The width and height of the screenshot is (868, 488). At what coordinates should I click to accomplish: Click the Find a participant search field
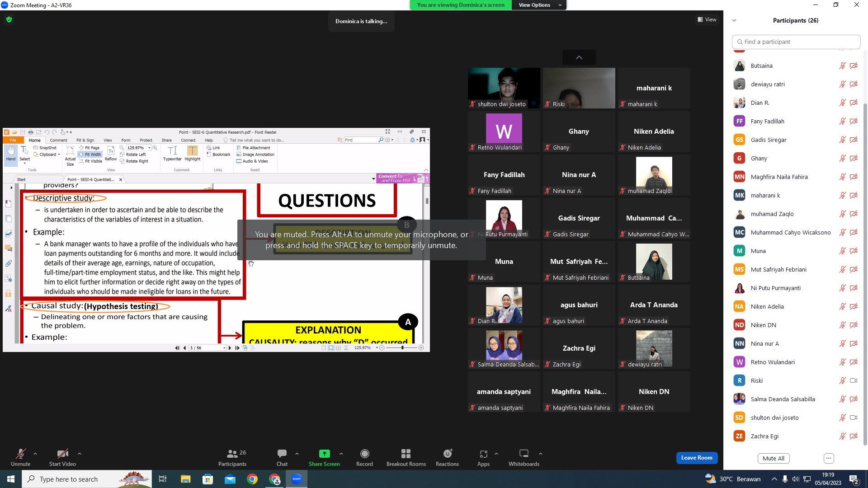click(796, 42)
